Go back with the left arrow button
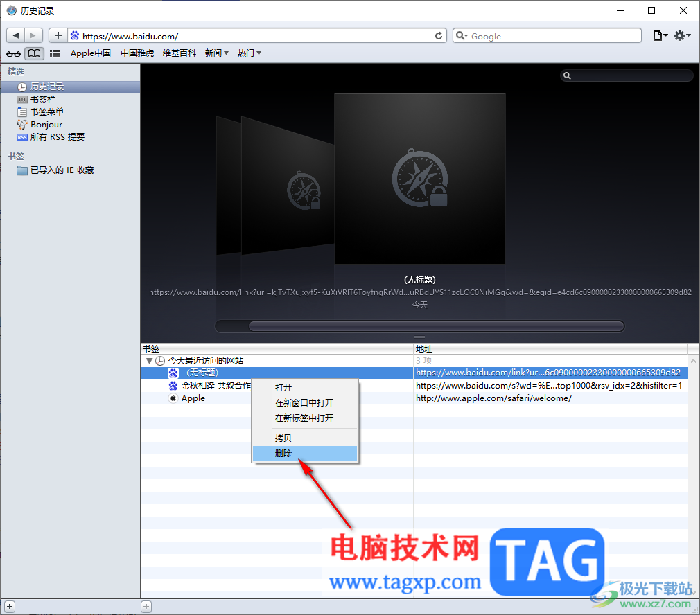700x615 pixels. point(16,36)
